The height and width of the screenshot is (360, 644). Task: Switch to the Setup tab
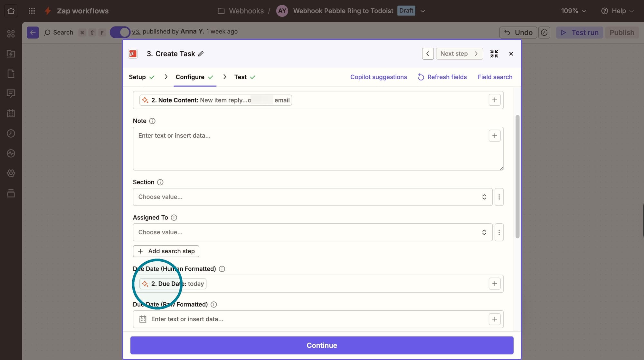pyautogui.click(x=142, y=77)
